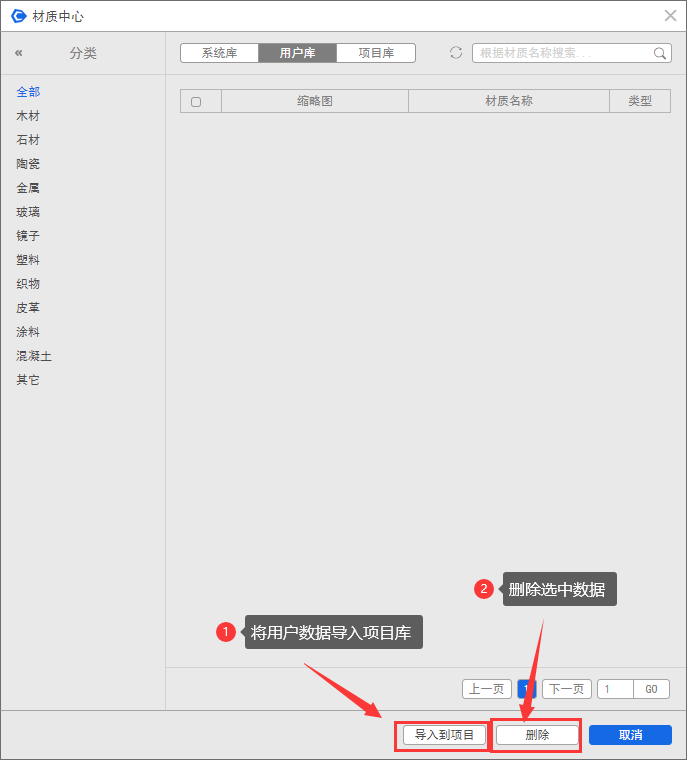Close the 材质中心 dialog window

[x=670, y=16]
